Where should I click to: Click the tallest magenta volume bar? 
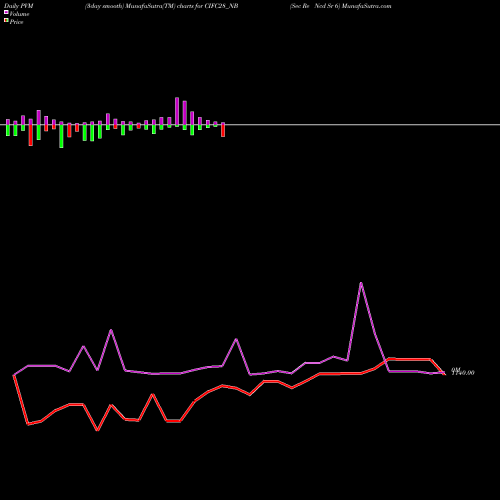point(177,112)
